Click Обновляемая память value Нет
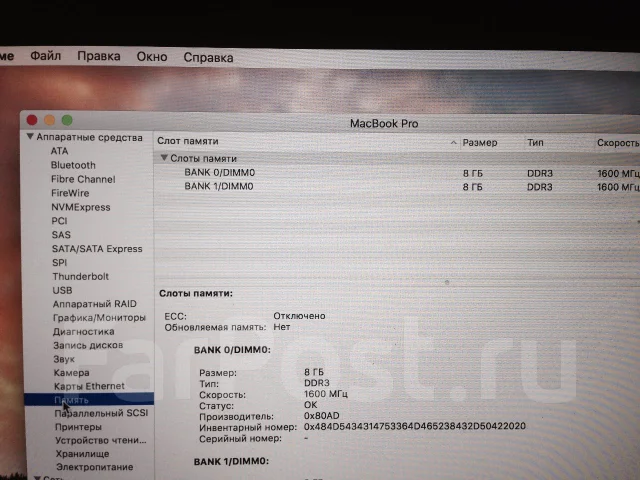This screenshot has width=640, height=480. pos(282,327)
